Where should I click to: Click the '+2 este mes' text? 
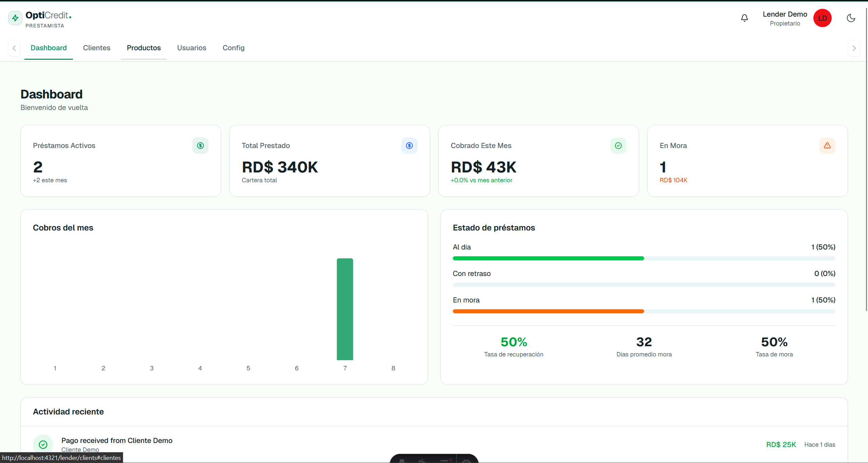(50, 180)
